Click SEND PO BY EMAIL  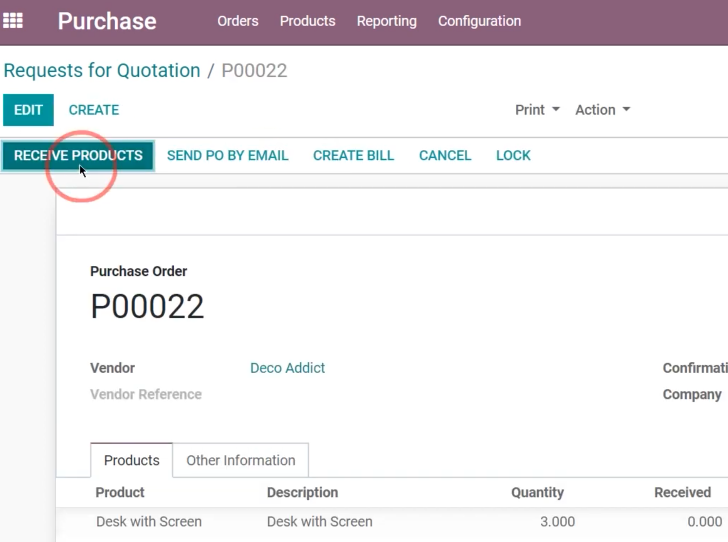click(x=228, y=156)
